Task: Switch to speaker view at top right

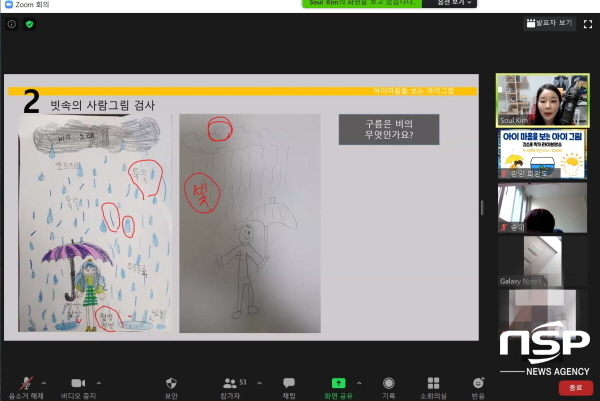Action: 549,23
